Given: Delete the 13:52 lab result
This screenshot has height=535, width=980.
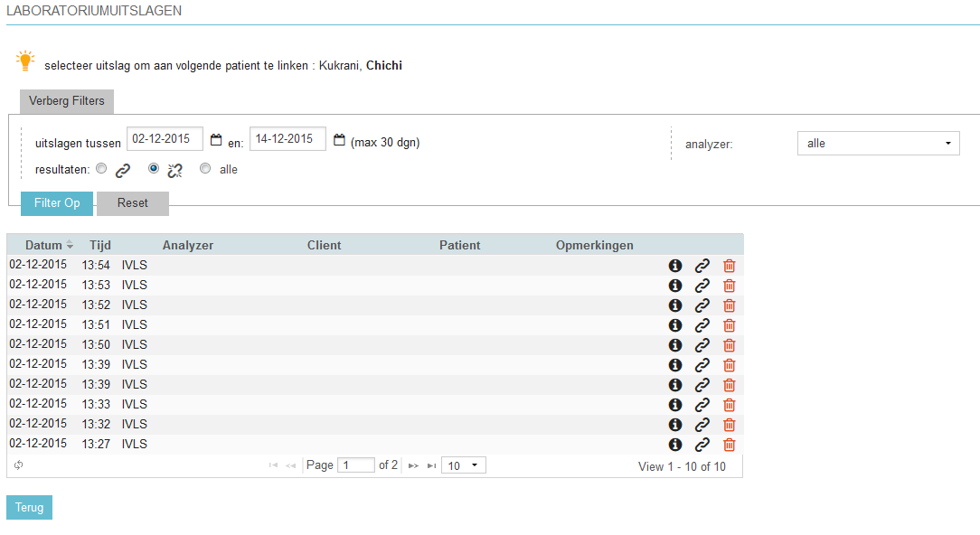Looking at the screenshot, I should (730, 305).
